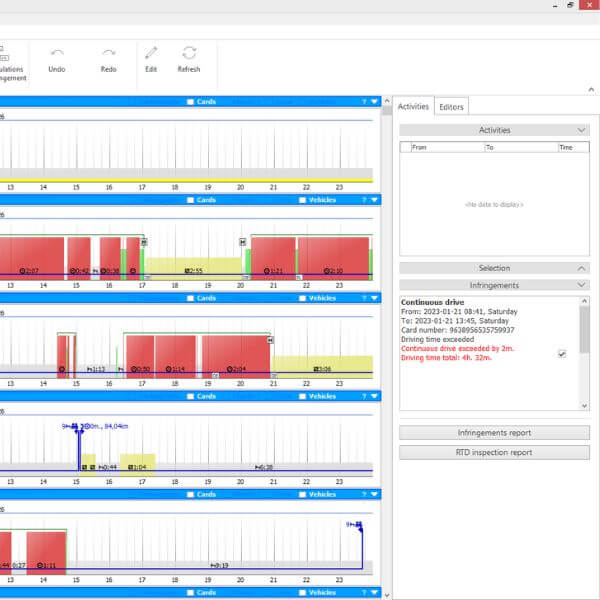Toggle Vehicles checkbox above the 84,04km marker chart

tap(302, 396)
